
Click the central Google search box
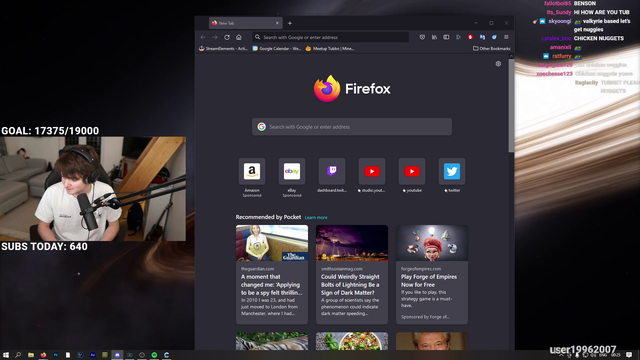pos(352,127)
